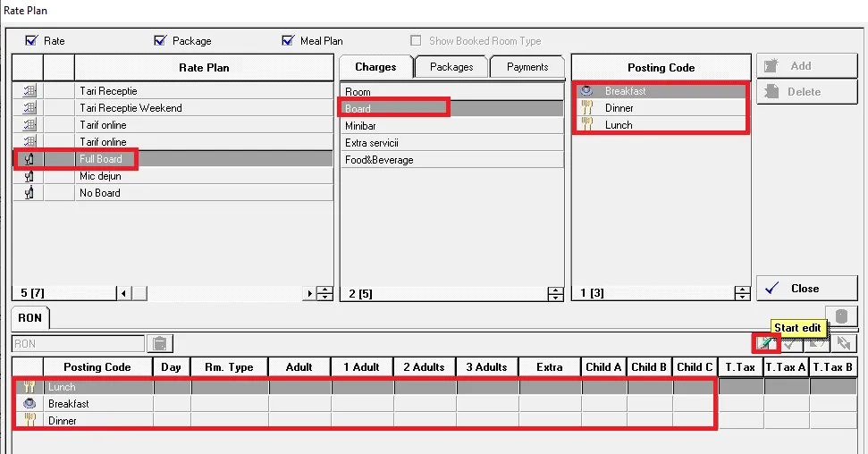Click cutlery icon in the Lunch grid row

(x=29, y=386)
